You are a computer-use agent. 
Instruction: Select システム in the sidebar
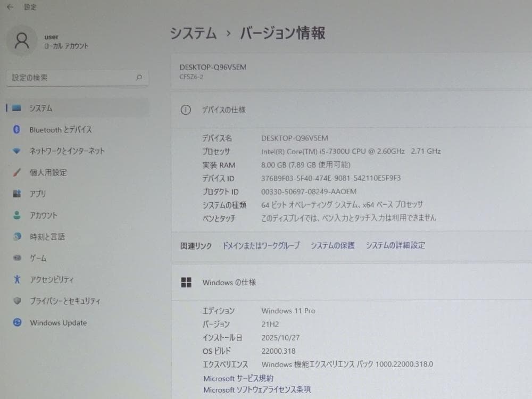pos(77,108)
